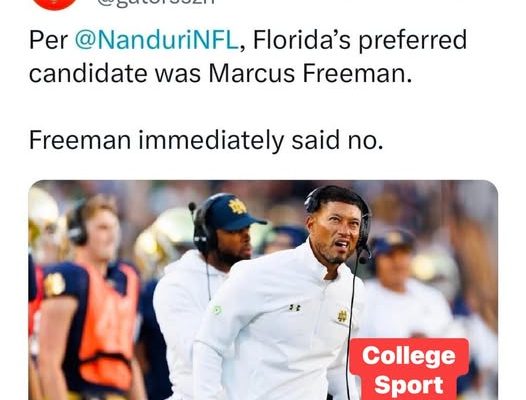This screenshot has height=400, width=526.
Task: Open the partially visible @gatorsszn handle
Action: pyautogui.click(x=155, y=3)
